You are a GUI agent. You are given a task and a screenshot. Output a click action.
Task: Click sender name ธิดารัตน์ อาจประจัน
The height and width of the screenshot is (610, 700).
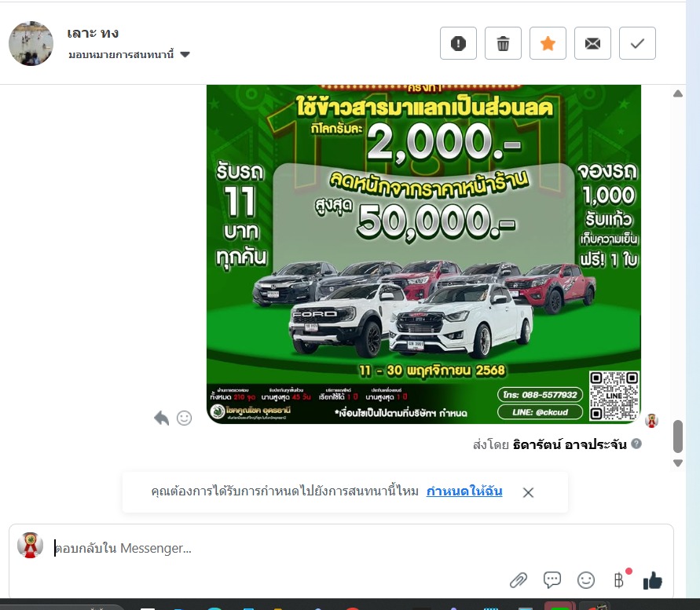coord(570,444)
